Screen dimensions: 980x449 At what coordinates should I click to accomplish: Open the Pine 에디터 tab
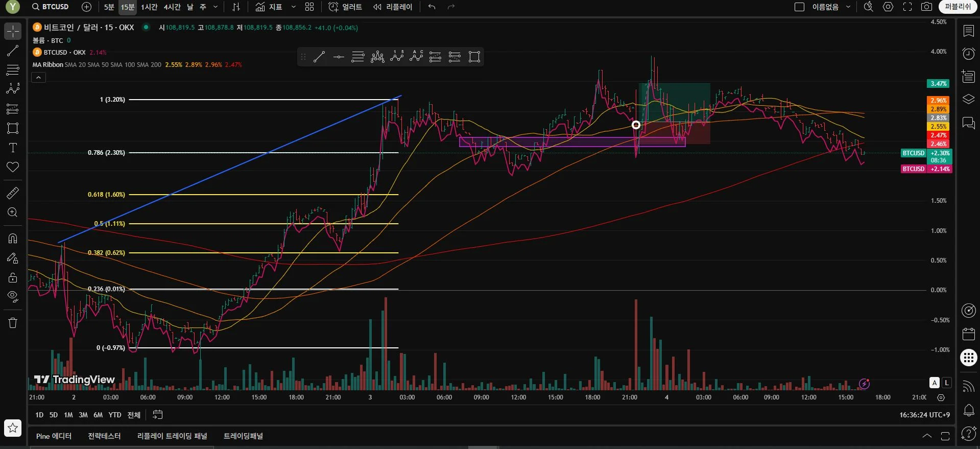click(54, 436)
